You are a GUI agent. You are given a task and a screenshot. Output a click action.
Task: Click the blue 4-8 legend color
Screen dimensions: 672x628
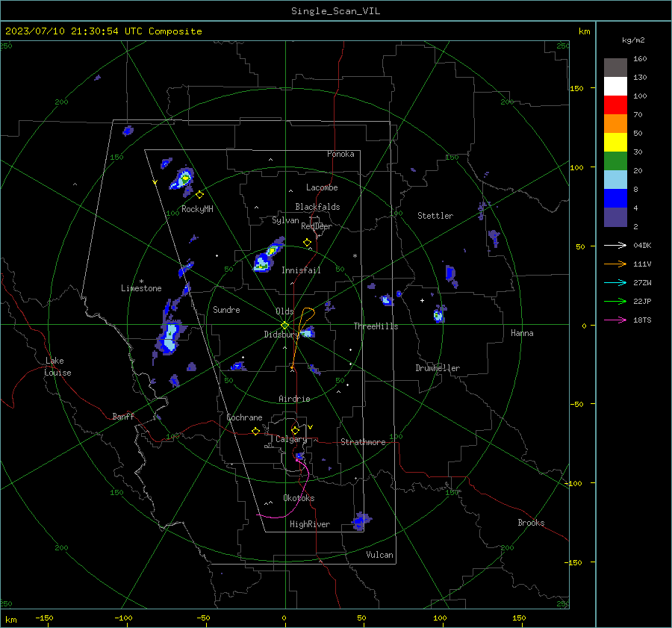[x=615, y=198]
